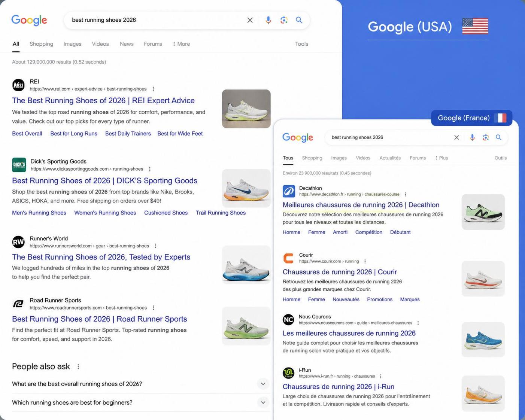
Task: Click the REI result shoe thumbnail
Action: pos(246,109)
